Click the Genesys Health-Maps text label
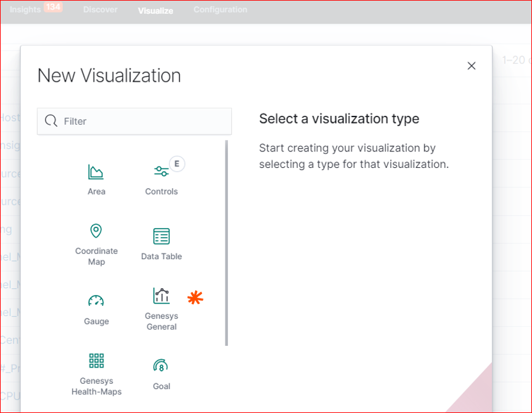 (96, 386)
